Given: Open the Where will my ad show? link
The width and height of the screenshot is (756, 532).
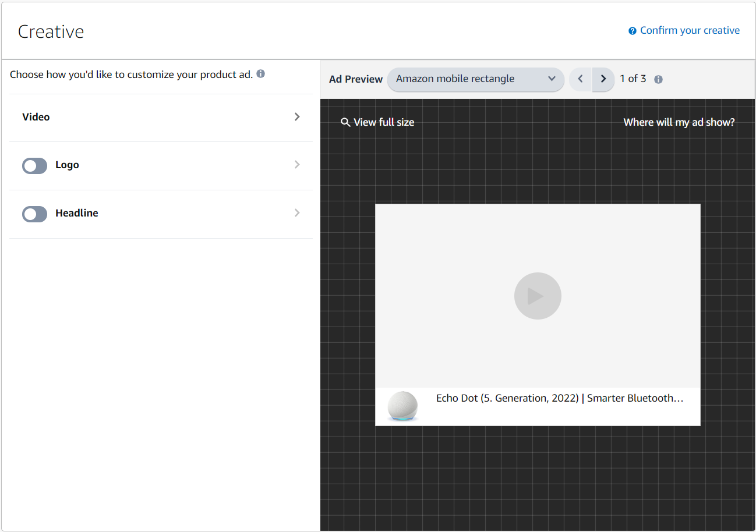Looking at the screenshot, I should pyautogui.click(x=679, y=122).
